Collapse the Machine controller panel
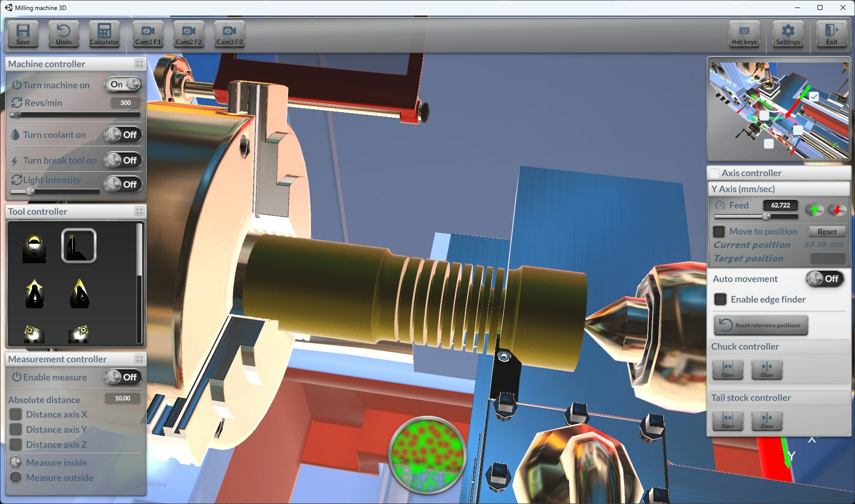855x504 pixels. [x=139, y=64]
